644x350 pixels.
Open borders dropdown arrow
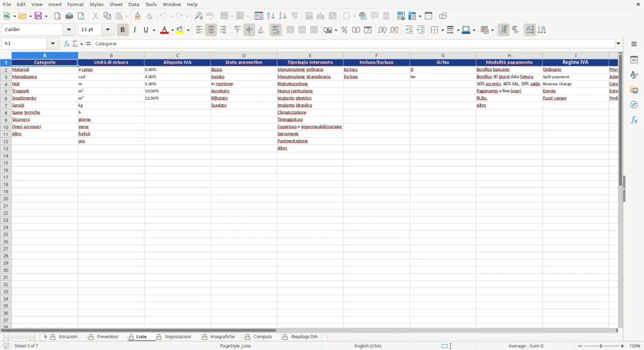click(x=442, y=30)
